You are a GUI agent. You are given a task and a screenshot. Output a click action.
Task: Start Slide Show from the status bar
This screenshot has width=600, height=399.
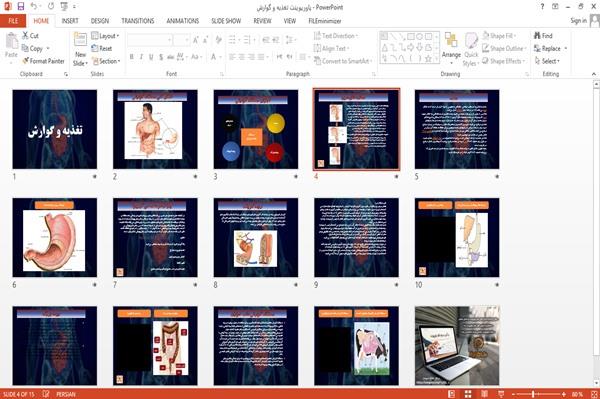click(x=501, y=394)
